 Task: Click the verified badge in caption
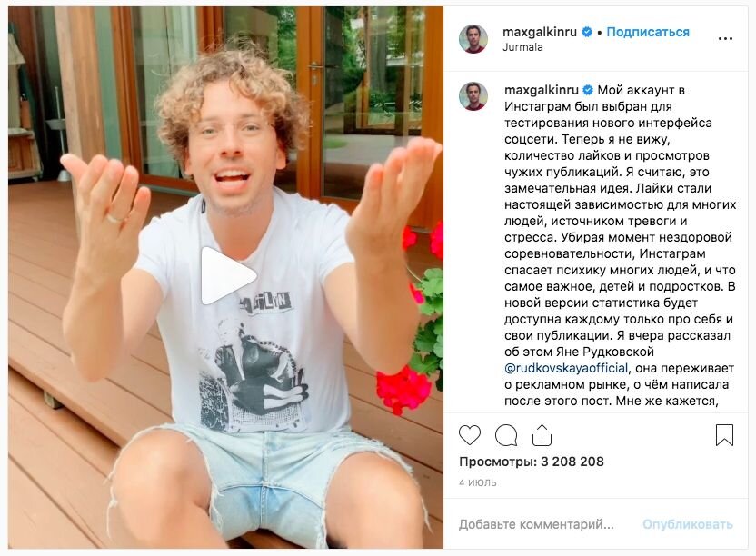pos(588,90)
